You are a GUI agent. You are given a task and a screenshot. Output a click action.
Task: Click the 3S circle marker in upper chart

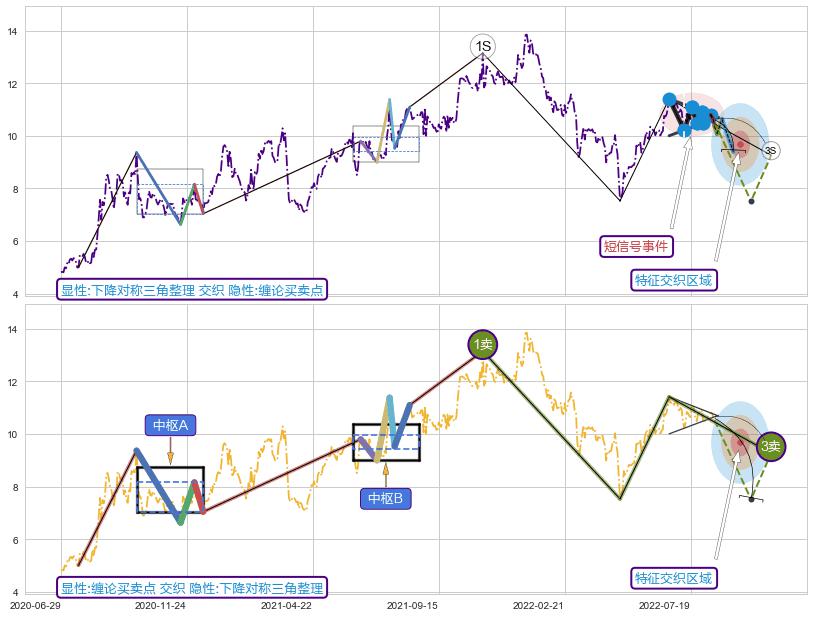(x=770, y=150)
